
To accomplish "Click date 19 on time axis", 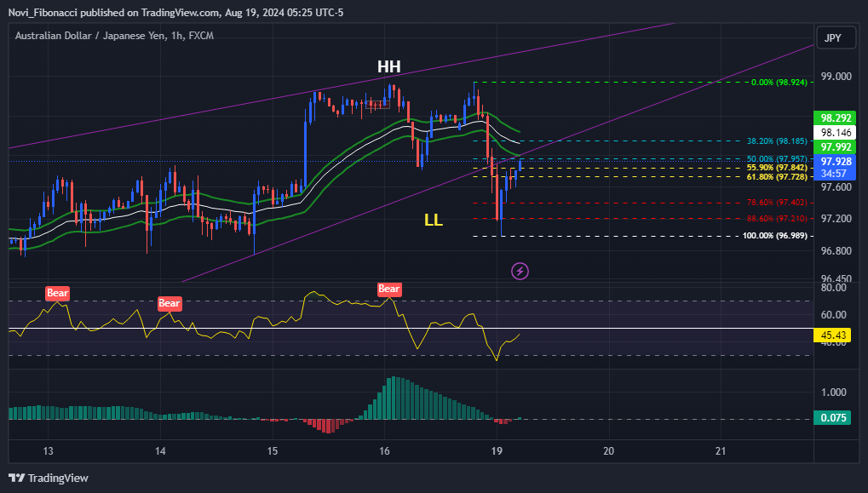I will 497,451.
